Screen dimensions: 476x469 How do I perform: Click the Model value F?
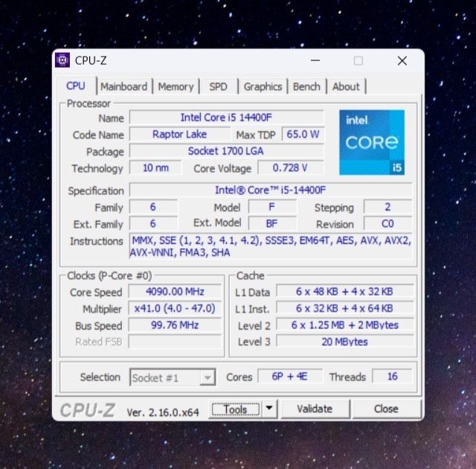(272, 207)
